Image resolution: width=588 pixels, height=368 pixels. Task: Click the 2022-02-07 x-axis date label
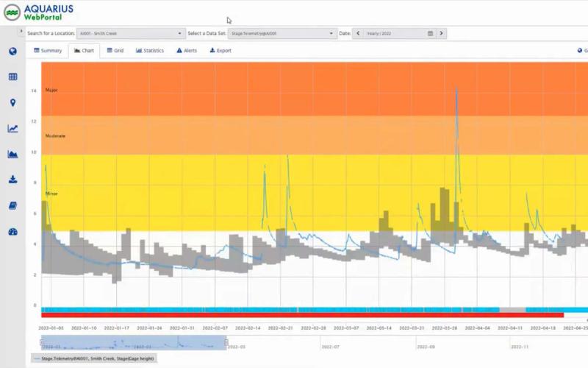(x=215, y=328)
